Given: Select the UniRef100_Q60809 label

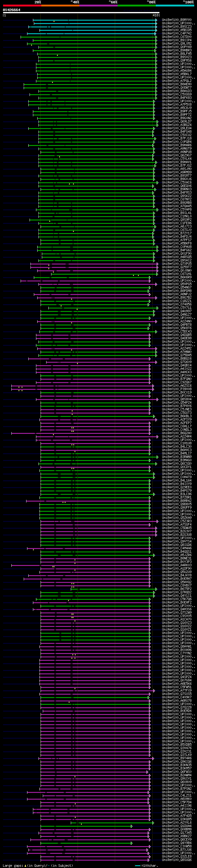Looking at the screenshot, I should click(x=176, y=782).
